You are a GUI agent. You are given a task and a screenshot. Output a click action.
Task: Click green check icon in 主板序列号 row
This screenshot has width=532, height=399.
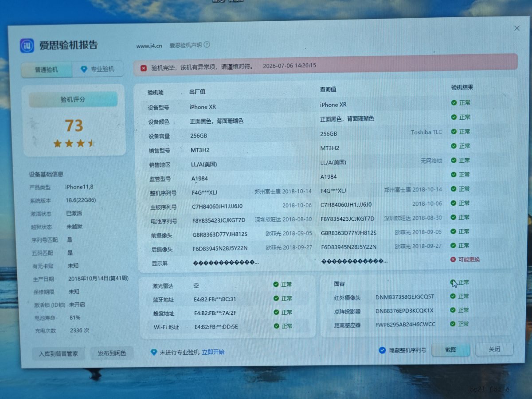454,203
